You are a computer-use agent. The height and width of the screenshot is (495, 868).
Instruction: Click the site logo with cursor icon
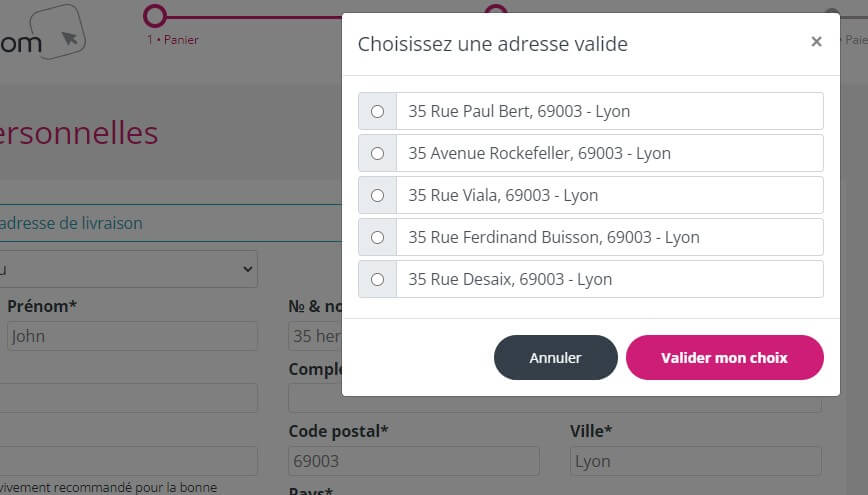pyautogui.click(x=45, y=33)
